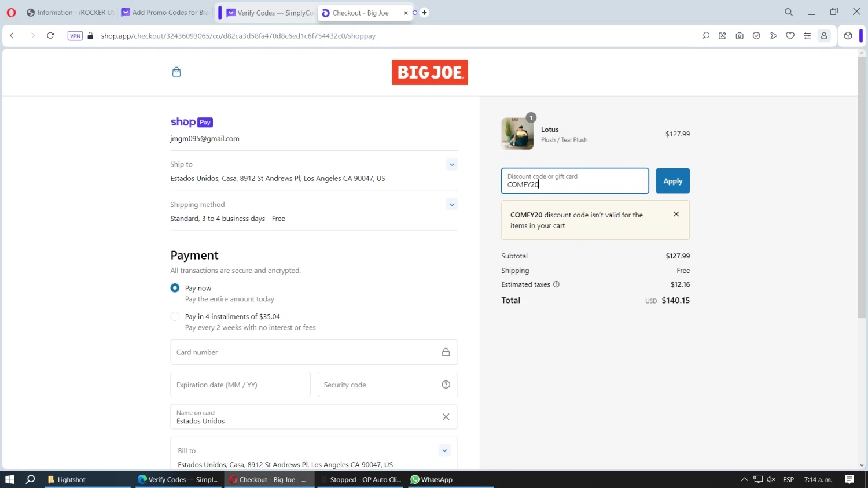Image resolution: width=868 pixels, height=488 pixels.
Task: Open the Opera menu logo
Action: (11, 12)
